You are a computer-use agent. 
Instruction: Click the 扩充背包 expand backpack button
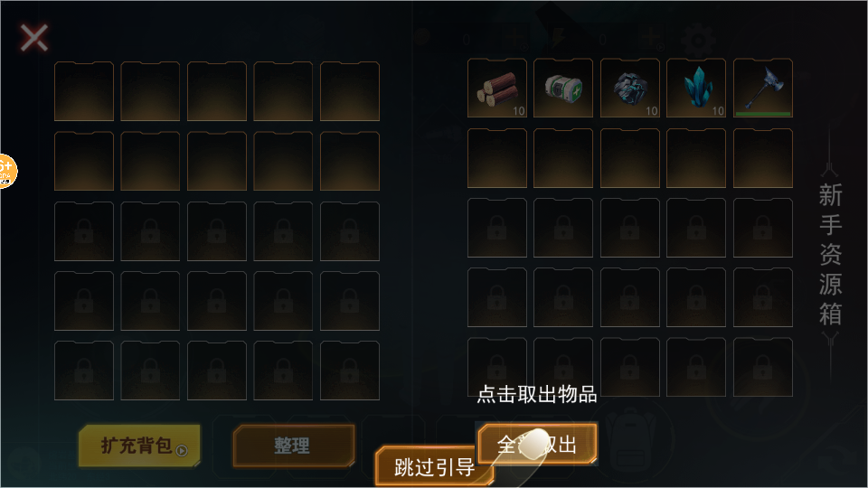click(x=139, y=446)
